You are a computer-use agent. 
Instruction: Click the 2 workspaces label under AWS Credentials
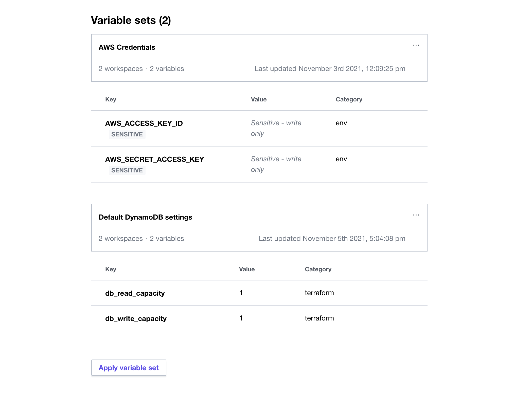(121, 68)
